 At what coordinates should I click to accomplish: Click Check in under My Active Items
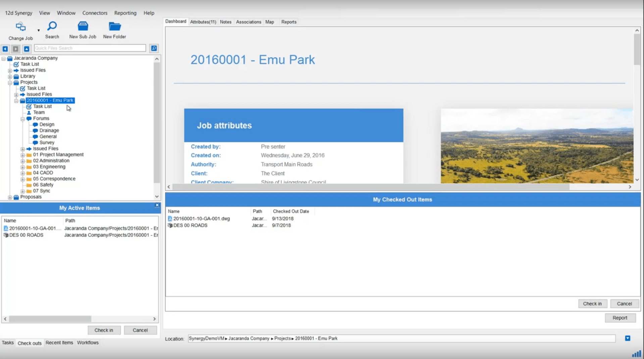(104, 330)
